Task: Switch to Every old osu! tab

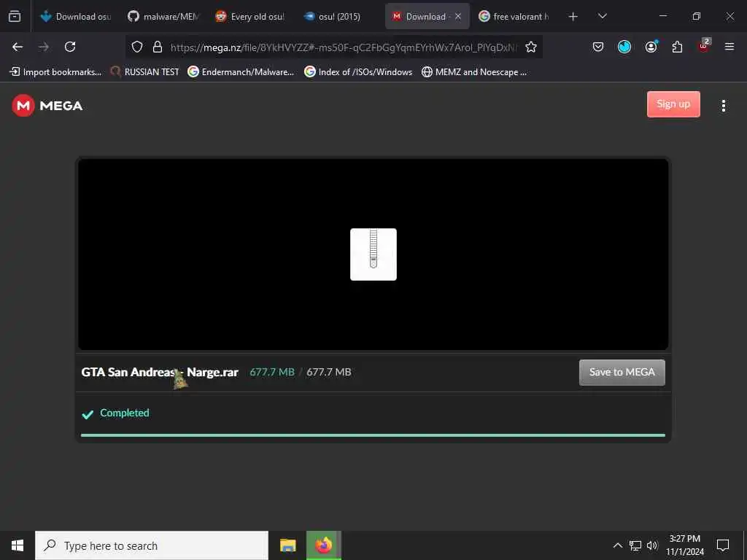Action: (250, 16)
